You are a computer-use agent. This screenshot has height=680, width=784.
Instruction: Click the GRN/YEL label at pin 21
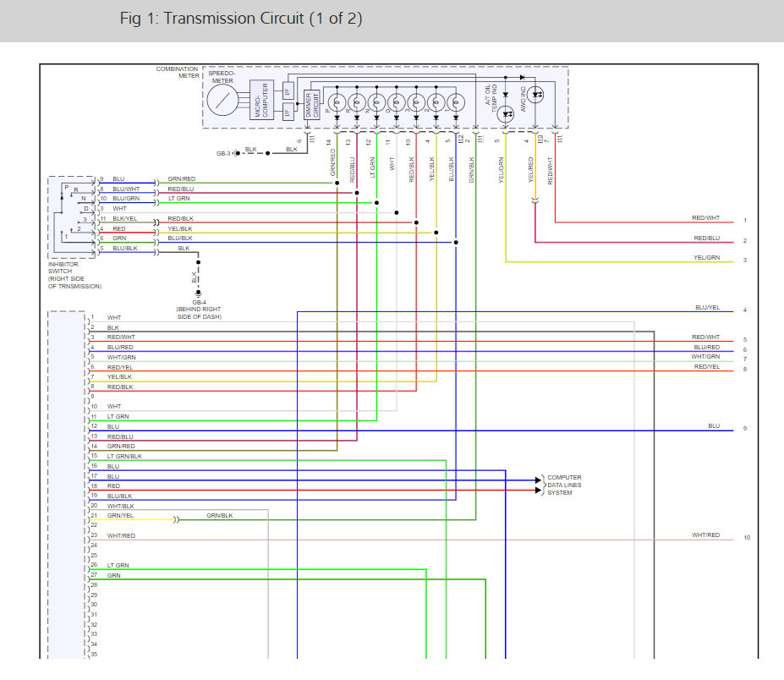point(120,516)
